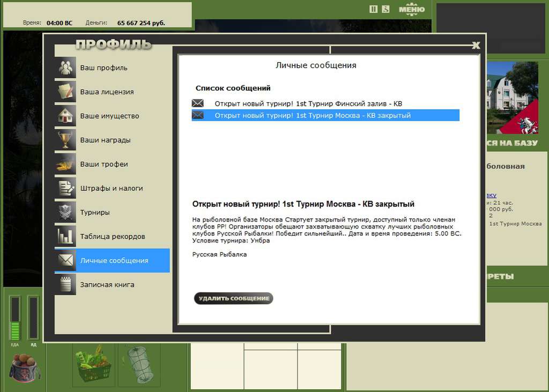
Task: Click the house icon for Ваше имущество
Action: click(x=65, y=116)
